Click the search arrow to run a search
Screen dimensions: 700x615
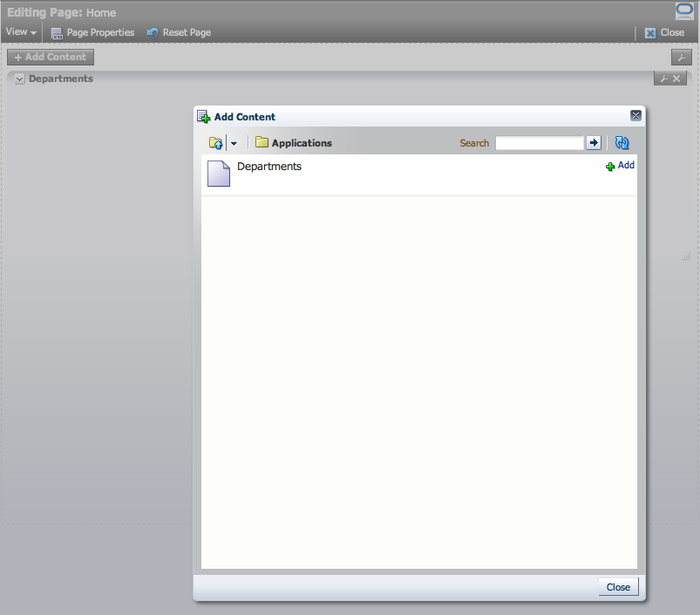pos(594,142)
